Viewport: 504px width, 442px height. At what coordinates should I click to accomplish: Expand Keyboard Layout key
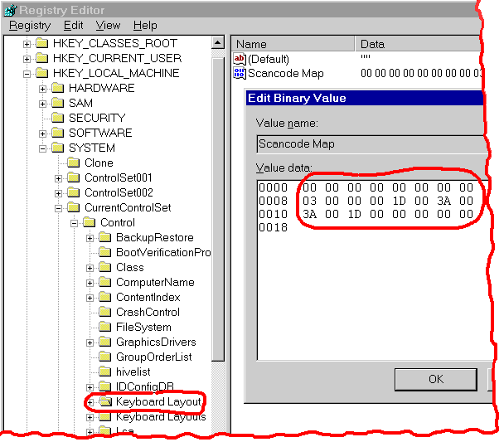90,402
